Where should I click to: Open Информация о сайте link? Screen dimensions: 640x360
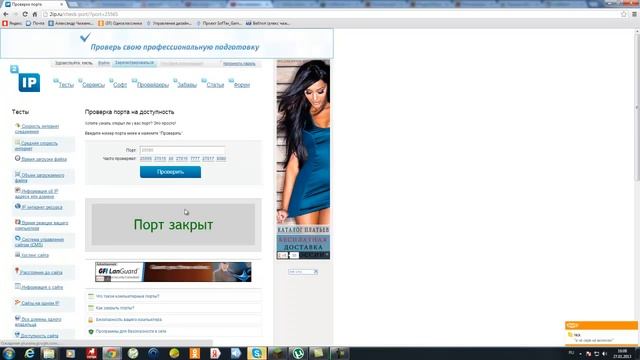pos(42,287)
